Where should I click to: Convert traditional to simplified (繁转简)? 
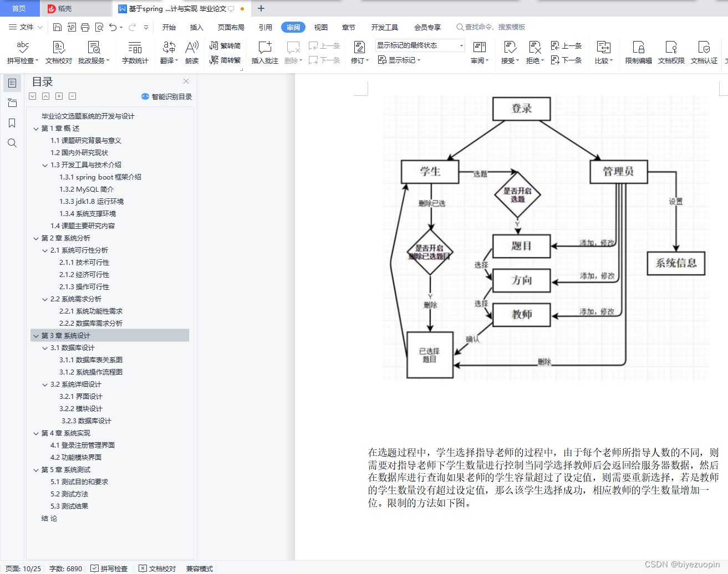(225, 46)
